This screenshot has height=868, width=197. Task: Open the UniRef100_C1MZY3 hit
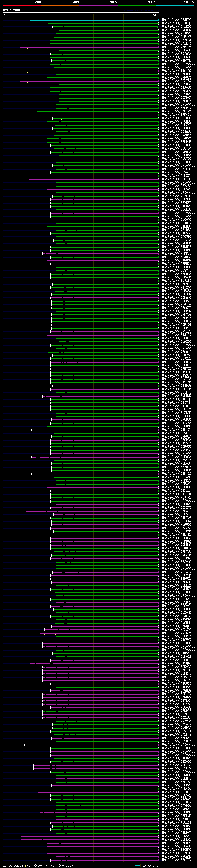(x=176, y=125)
